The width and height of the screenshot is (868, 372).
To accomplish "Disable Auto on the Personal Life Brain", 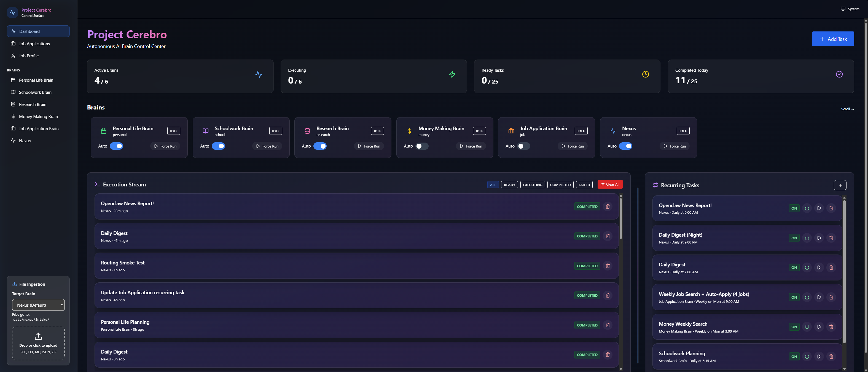I will [116, 146].
